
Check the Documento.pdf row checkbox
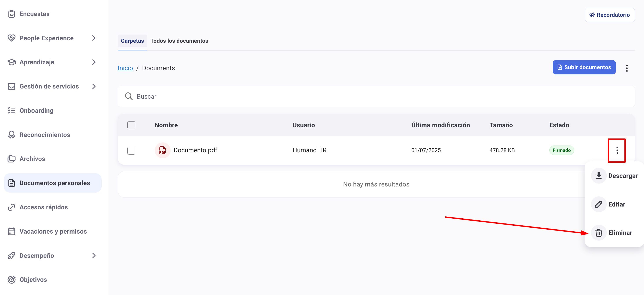pos(131,151)
